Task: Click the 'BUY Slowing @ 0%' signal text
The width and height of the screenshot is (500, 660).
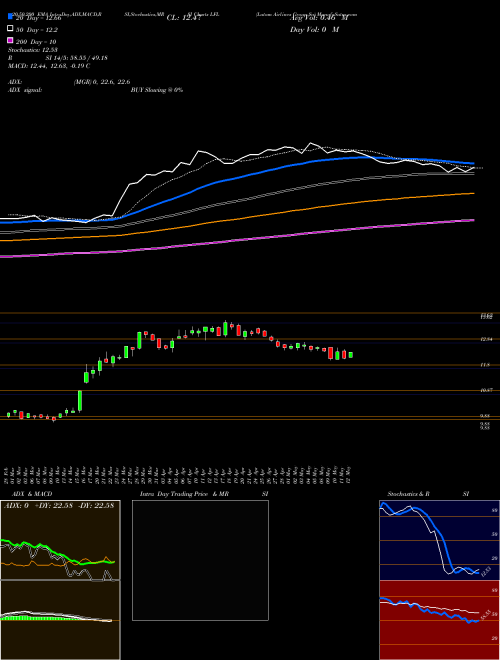Action: (x=157, y=90)
